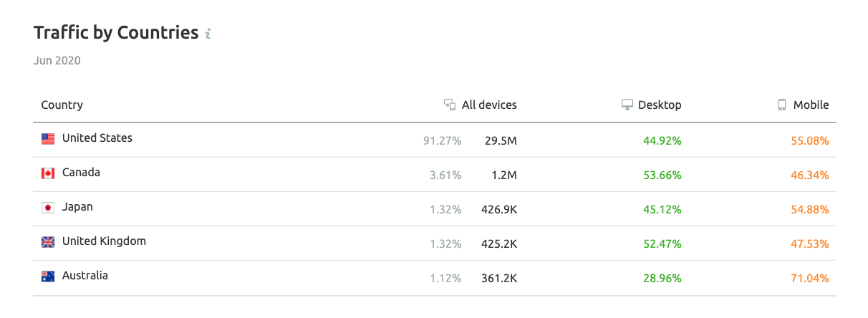Sort by Desktop header label
868x318 pixels.
pos(660,105)
